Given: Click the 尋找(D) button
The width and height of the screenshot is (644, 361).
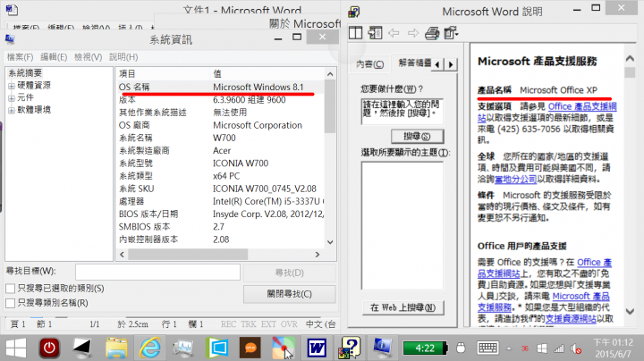Looking at the screenshot, I should click(x=290, y=273).
